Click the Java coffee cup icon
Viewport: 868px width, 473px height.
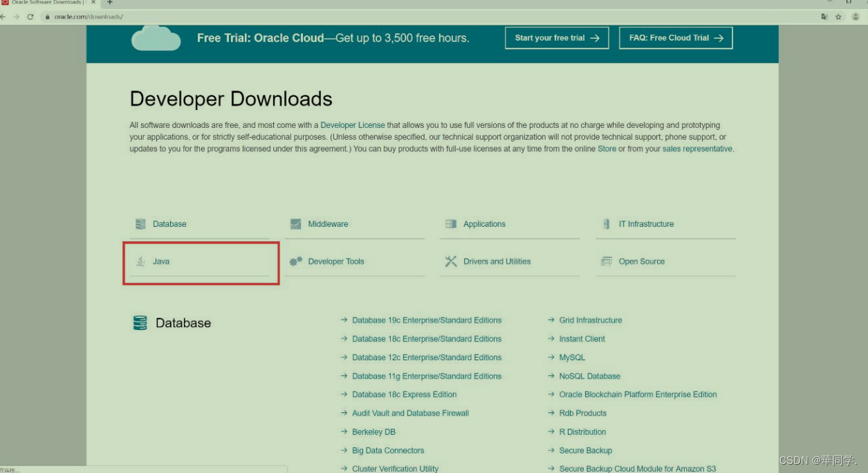coord(140,261)
